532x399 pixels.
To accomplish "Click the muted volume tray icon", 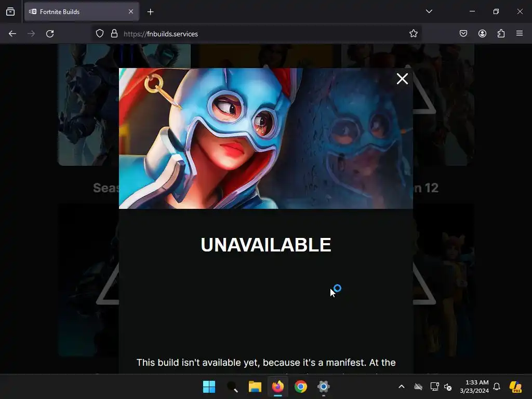I will pyautogui.click(x=448, y=387).
